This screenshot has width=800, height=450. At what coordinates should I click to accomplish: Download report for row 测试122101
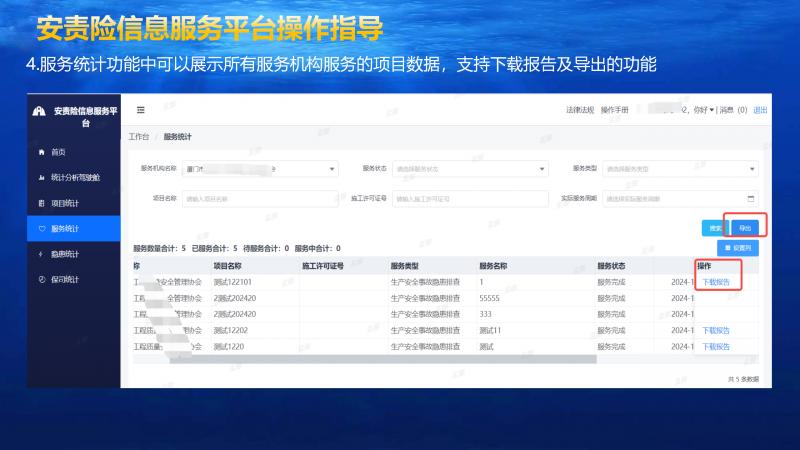click(x=716, y=282)
